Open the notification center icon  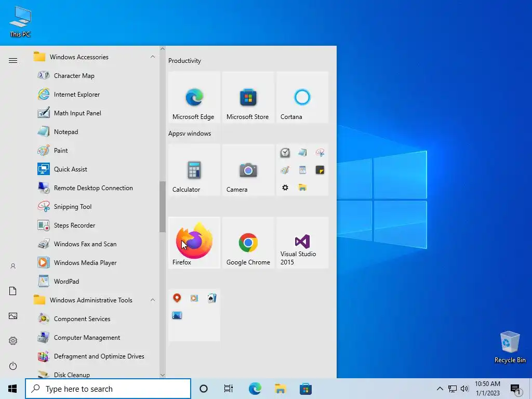point(516,390)
